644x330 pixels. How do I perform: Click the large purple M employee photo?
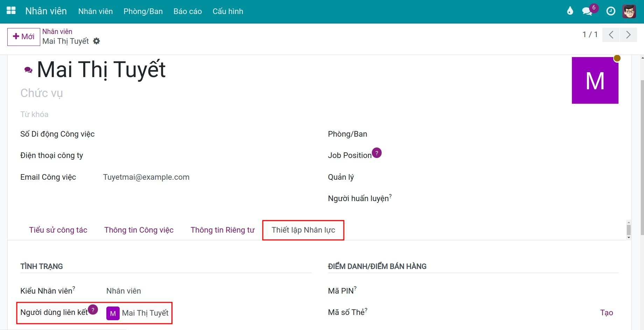(595, 80)
